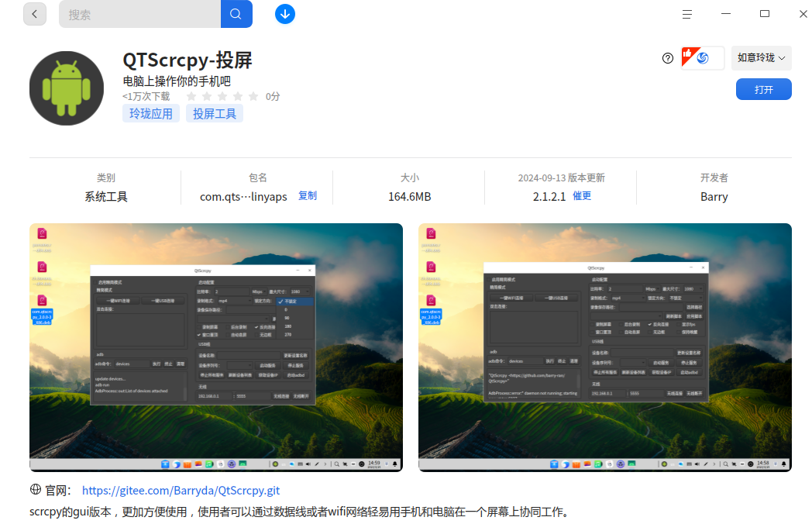The image size is (812, 524).
Task: Open the screenshot taken at 14:58
Action: click(605, 347)
